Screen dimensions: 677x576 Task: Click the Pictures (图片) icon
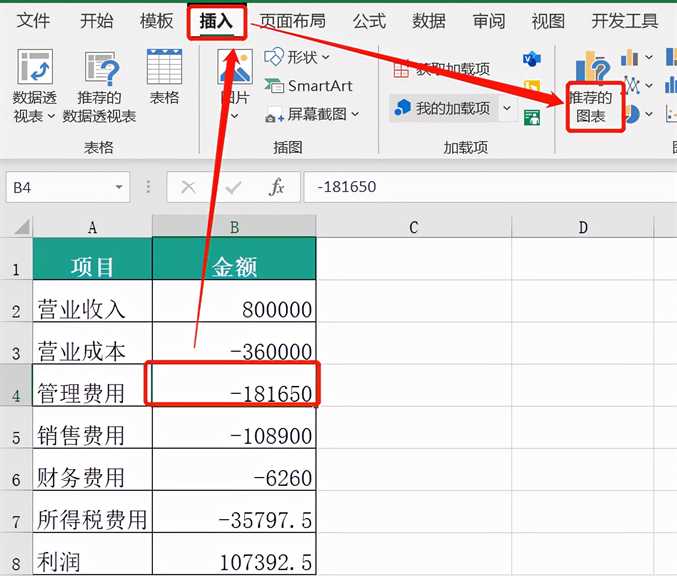pos(235,69)
